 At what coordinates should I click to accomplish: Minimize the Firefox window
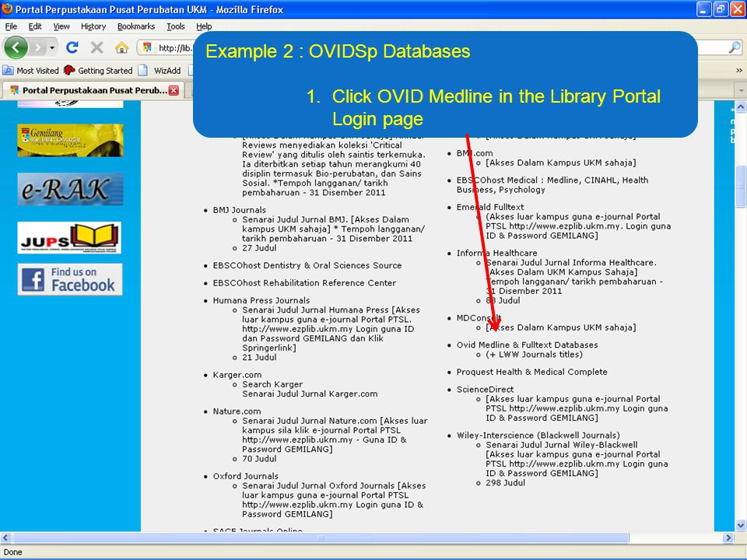pos(704,9)
